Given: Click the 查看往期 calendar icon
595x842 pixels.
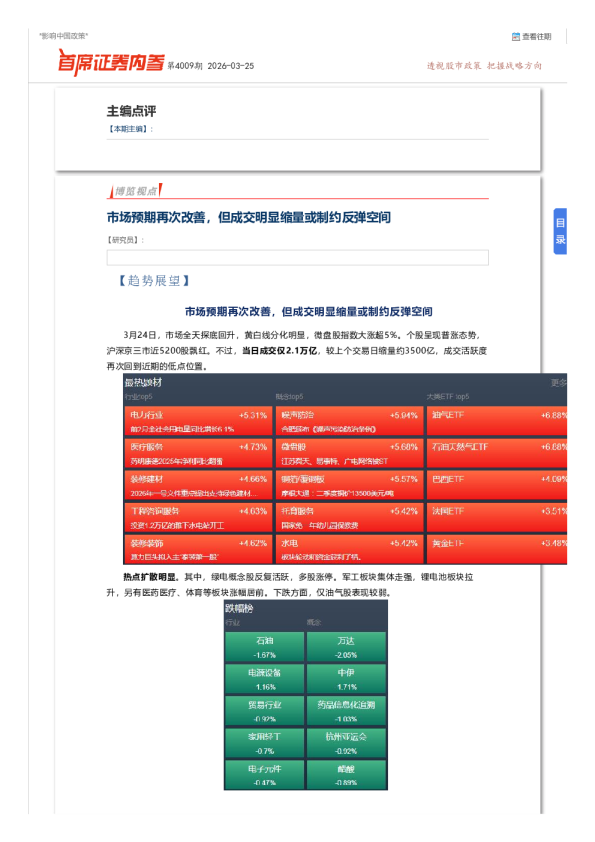Looking at the screenshot, I should [x=516, y=37].
